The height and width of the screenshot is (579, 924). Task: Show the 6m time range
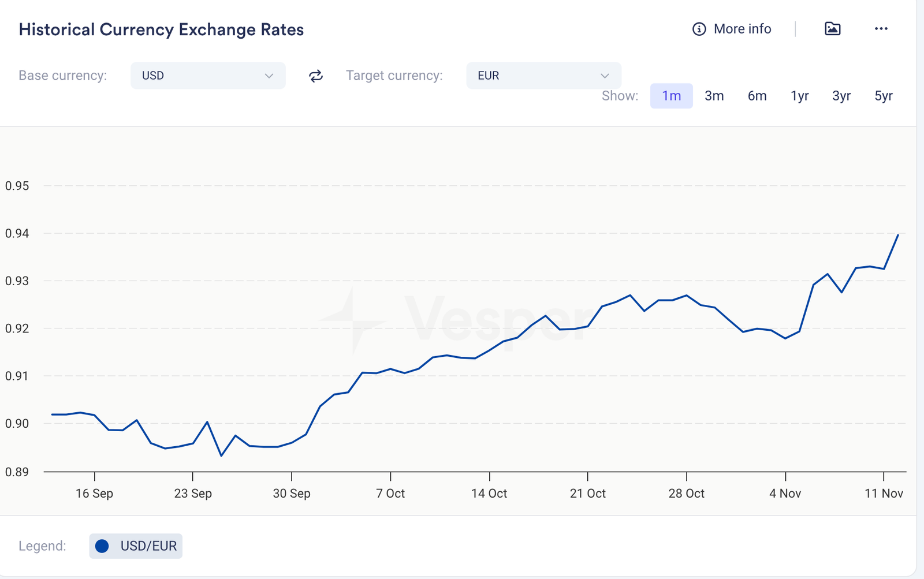pyautogui.click(x=757, y=96)
